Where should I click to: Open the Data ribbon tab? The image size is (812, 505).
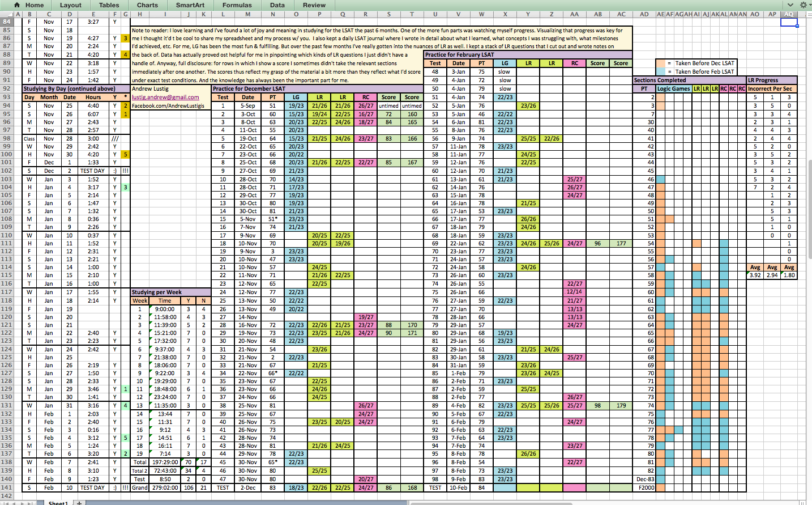tap(277, 5)
